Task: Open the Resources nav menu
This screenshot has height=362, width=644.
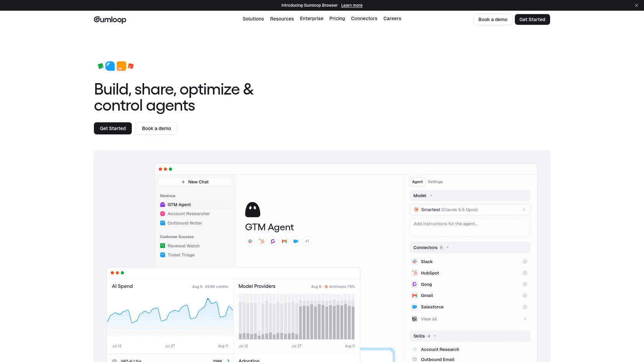Action: coord(282,19)
